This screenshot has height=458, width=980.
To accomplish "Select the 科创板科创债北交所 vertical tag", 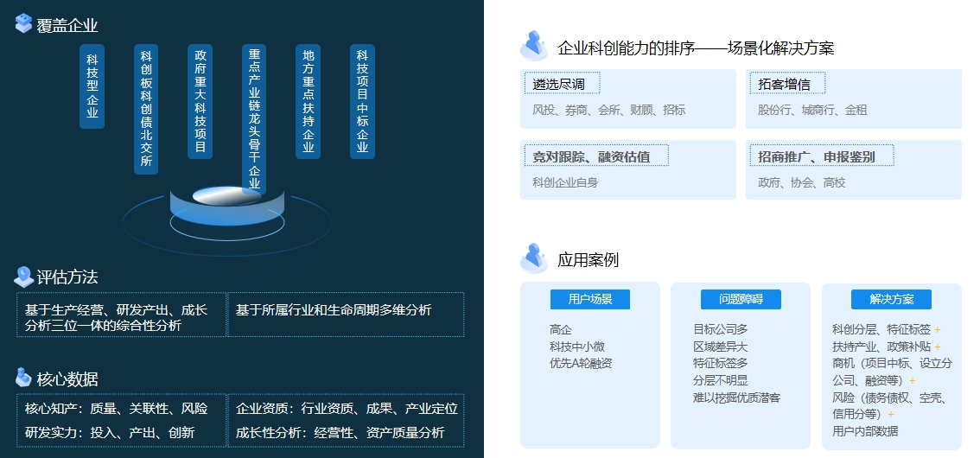I will point(146,109).
